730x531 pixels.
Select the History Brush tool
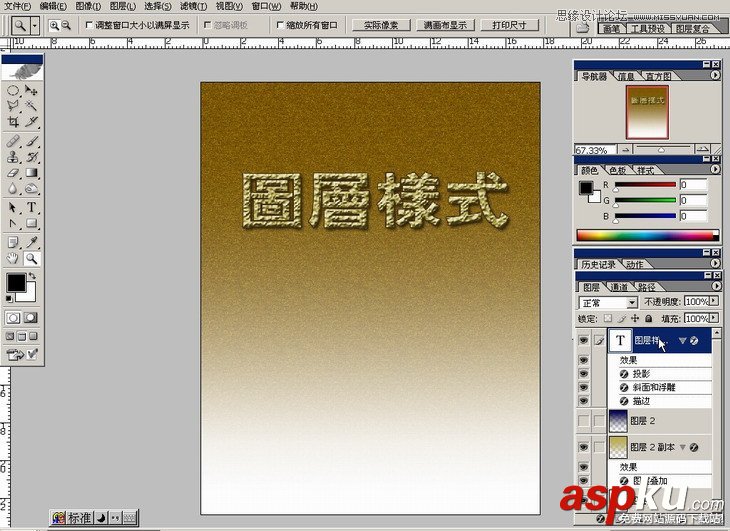coord(31,157)
